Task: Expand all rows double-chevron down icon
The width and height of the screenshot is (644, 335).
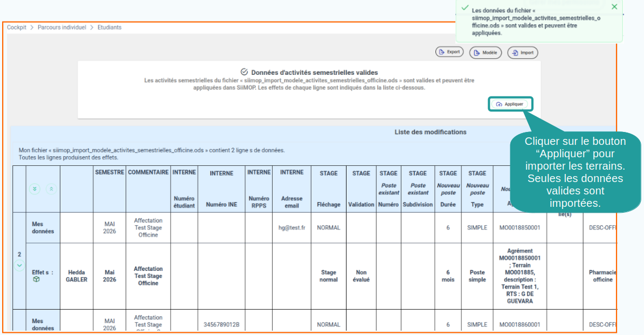Action: pyautogui.click(x=35, y=189)
